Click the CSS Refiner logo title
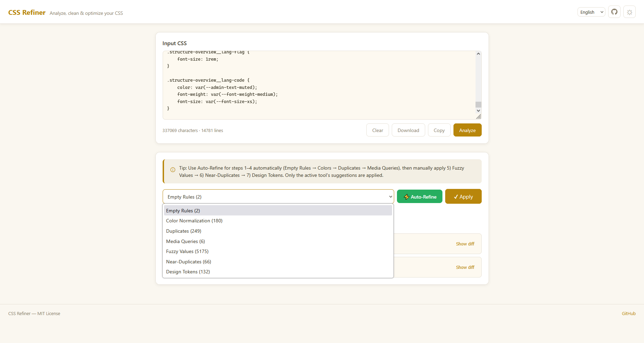 [27, 12]
